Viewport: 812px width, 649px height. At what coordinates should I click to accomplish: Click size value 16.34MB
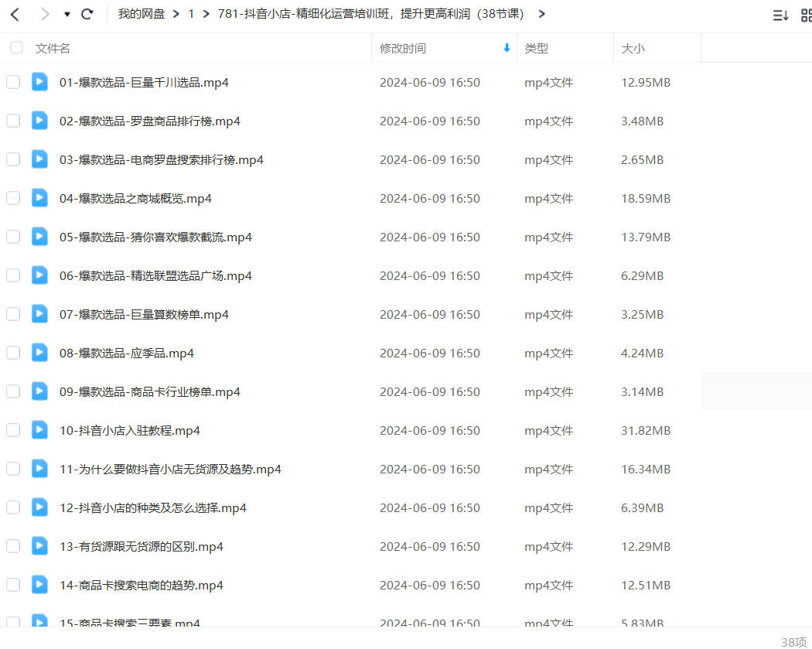click(646, 470)
